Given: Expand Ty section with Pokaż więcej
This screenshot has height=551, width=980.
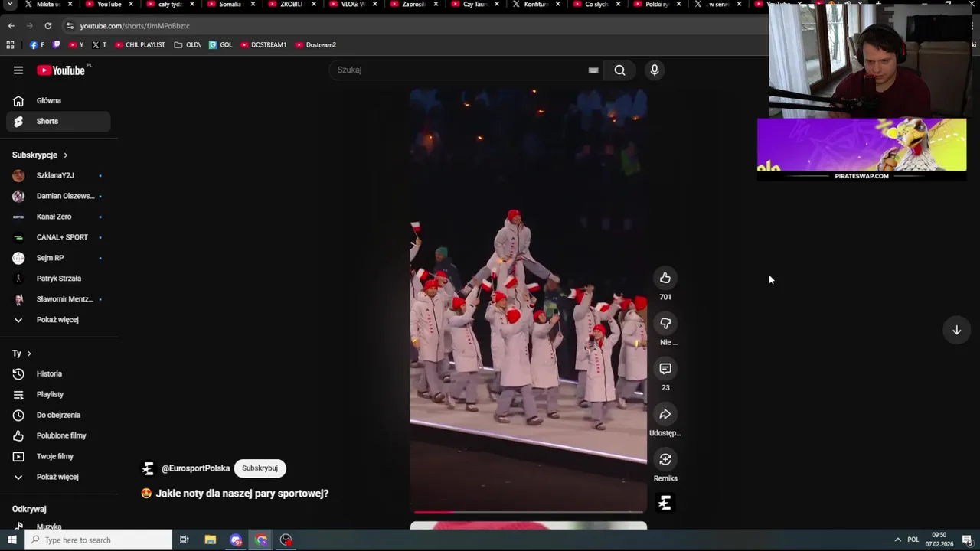Looking at the screenshot, I should (x=58, y=477).
